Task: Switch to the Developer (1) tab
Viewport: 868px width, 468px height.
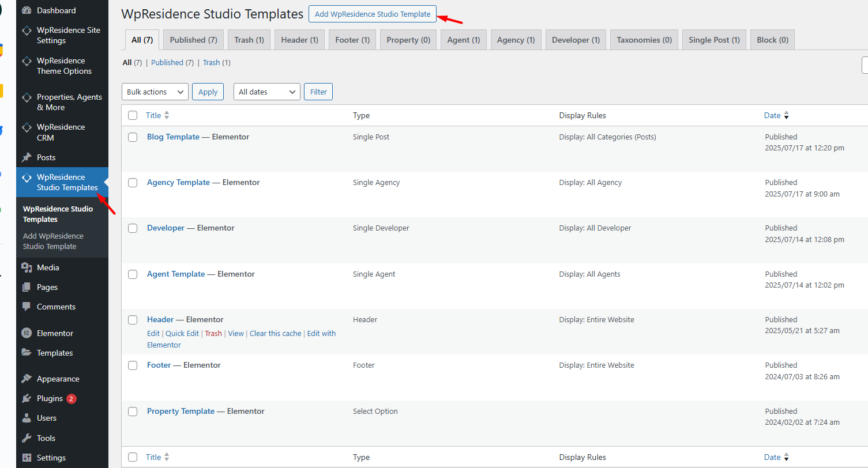Action: pyautogui.click(x=576, y=40)
